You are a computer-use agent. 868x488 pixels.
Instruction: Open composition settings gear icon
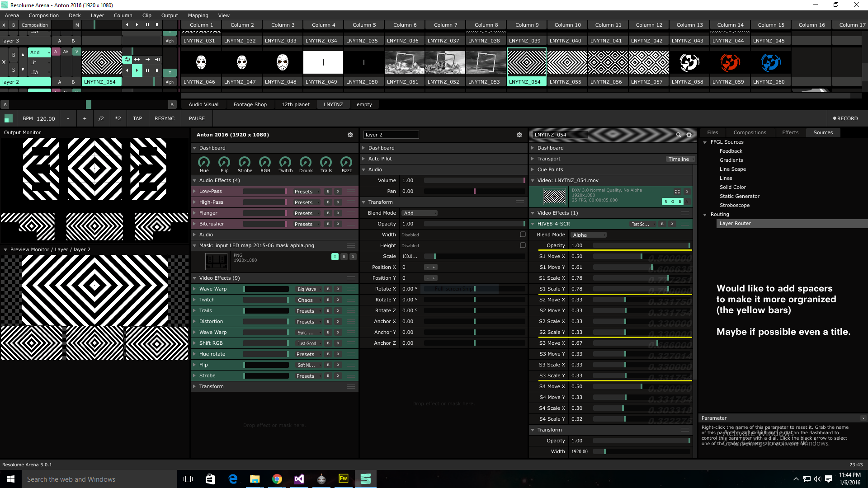coord(350,135)
